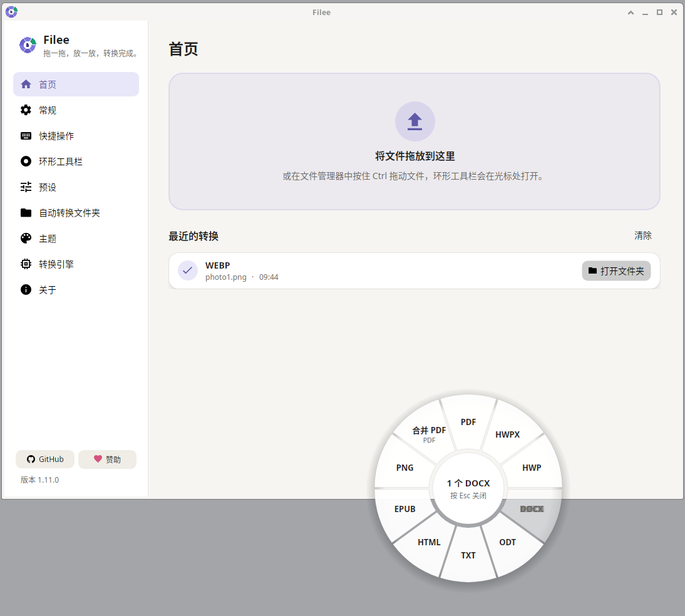Click the ring icon beside 环形工具栏
Screen dimensions: 685x616
pos(26,162)
